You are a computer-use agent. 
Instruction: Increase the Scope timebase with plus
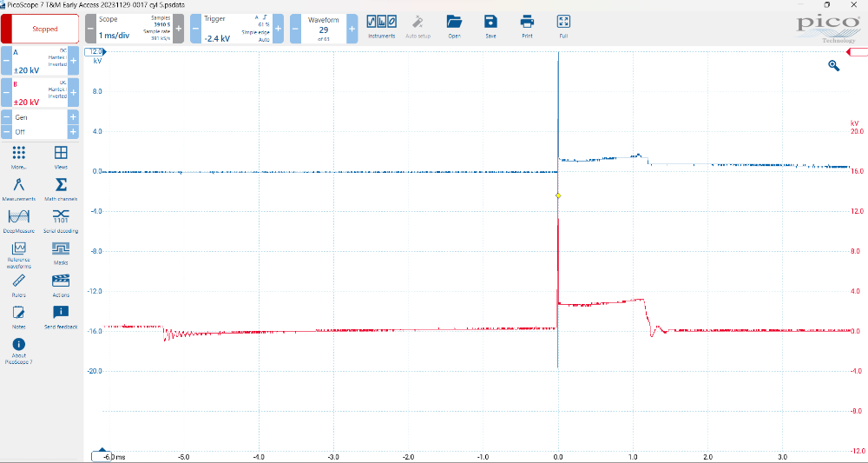[179, 29]
